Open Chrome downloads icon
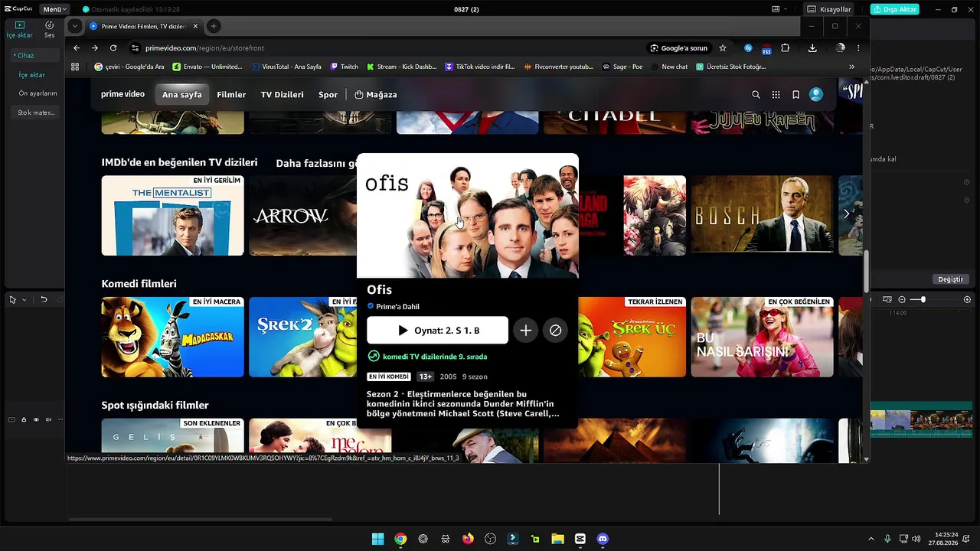The height and width of the screenshot is (551, 980). (x=812, y=47)
